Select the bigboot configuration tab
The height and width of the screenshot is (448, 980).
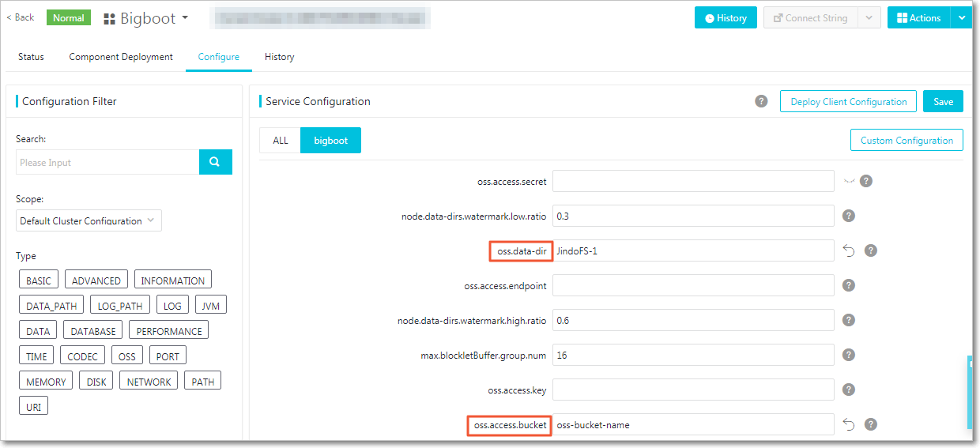coord(331,140)
